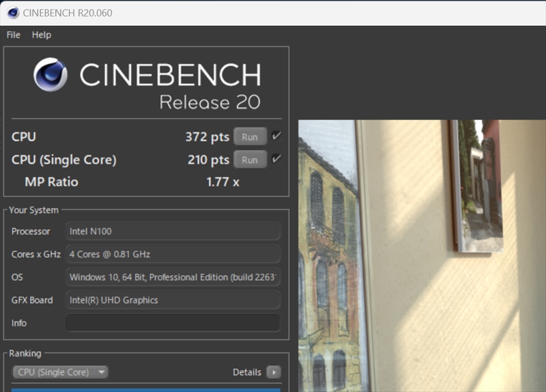Run the CPU multi-core benchmark
Image resolution: width=546 pixels, height=392 pixels.
[x=250, y=137]
